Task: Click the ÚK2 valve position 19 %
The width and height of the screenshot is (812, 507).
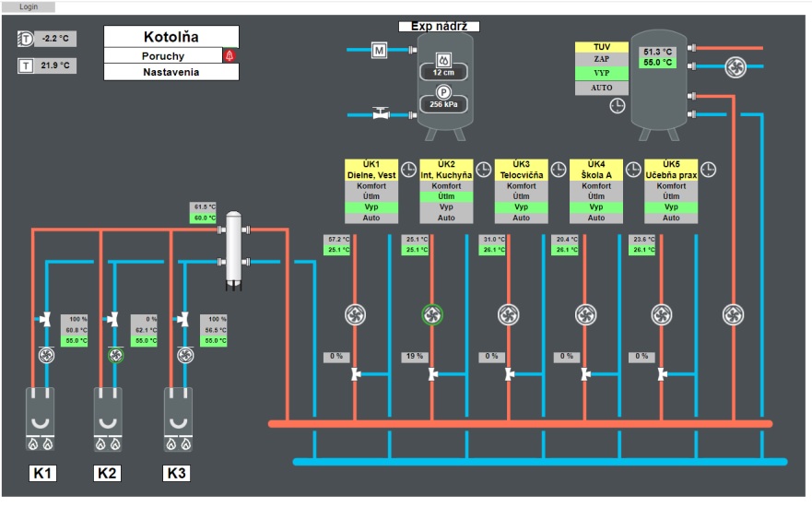Action: [414, 357]
